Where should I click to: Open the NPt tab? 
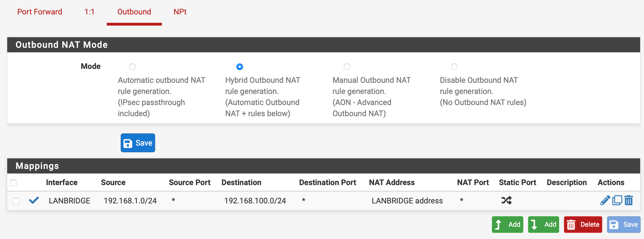click(x=180, y=12)
